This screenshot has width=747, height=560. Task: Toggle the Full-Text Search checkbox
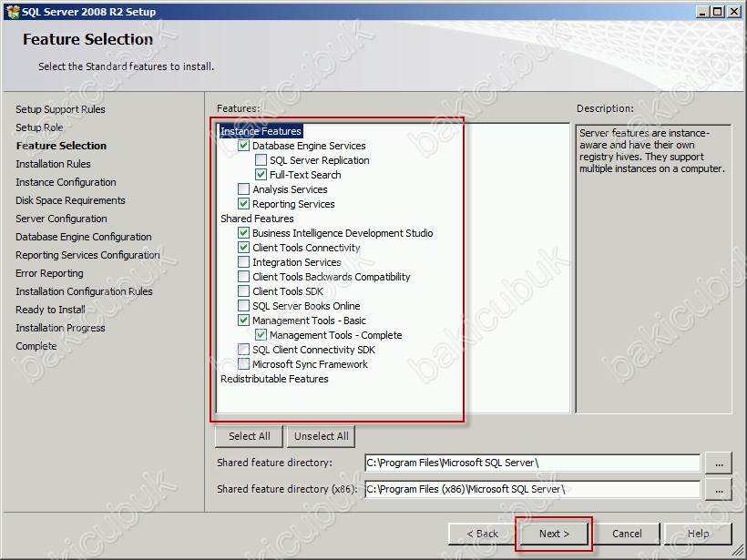261,174
